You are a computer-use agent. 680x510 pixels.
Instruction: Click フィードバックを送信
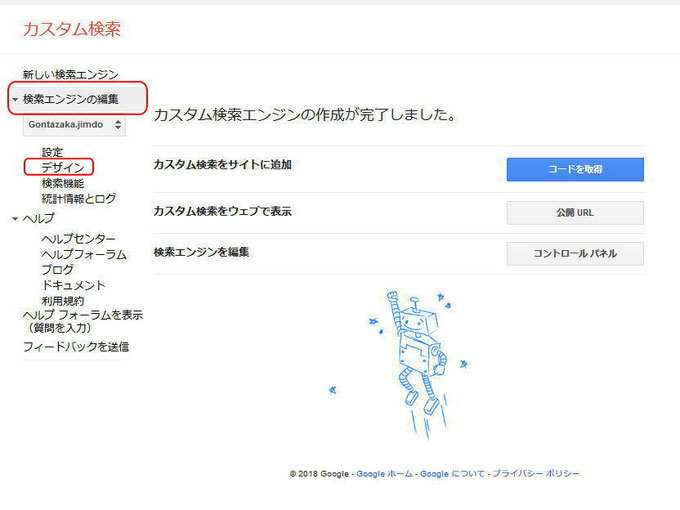point(76,347)
